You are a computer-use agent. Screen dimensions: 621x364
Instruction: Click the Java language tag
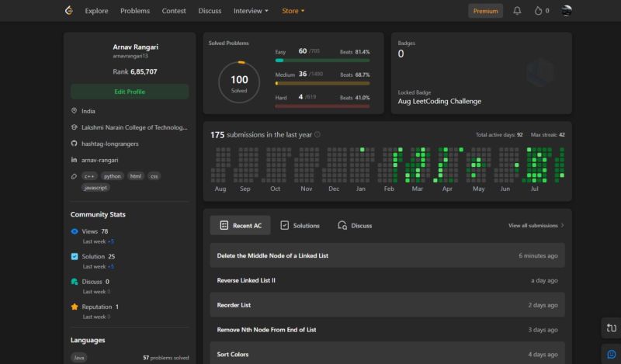tap(79, 358)
